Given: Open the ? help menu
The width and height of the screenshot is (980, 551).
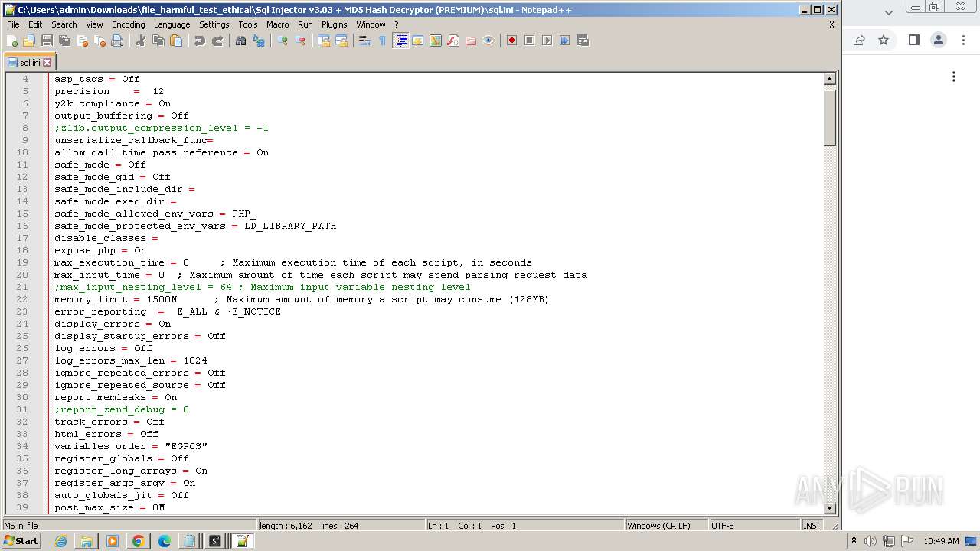Looking at the screenshot, I should 397,24.
